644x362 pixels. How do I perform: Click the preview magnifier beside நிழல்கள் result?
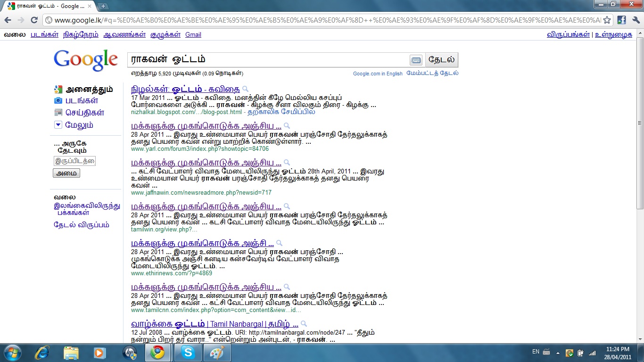click(x=245, y=89)
